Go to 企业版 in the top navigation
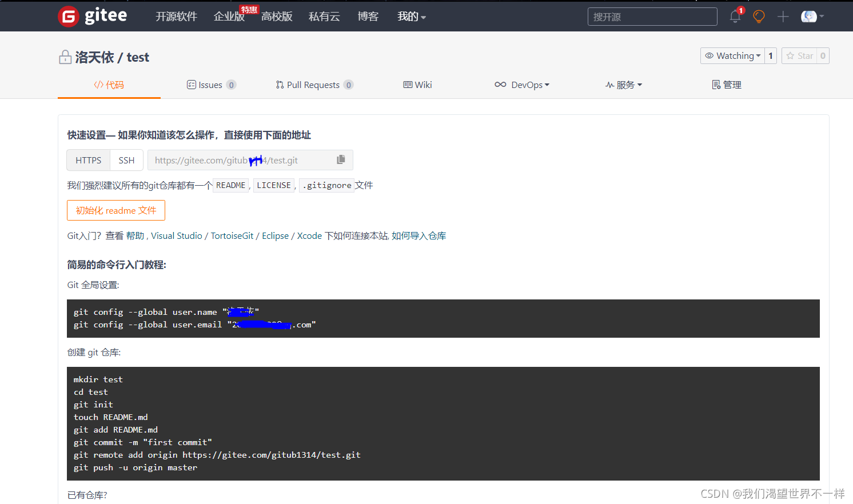This screenshot has width=853, height=504. (229, 17)
